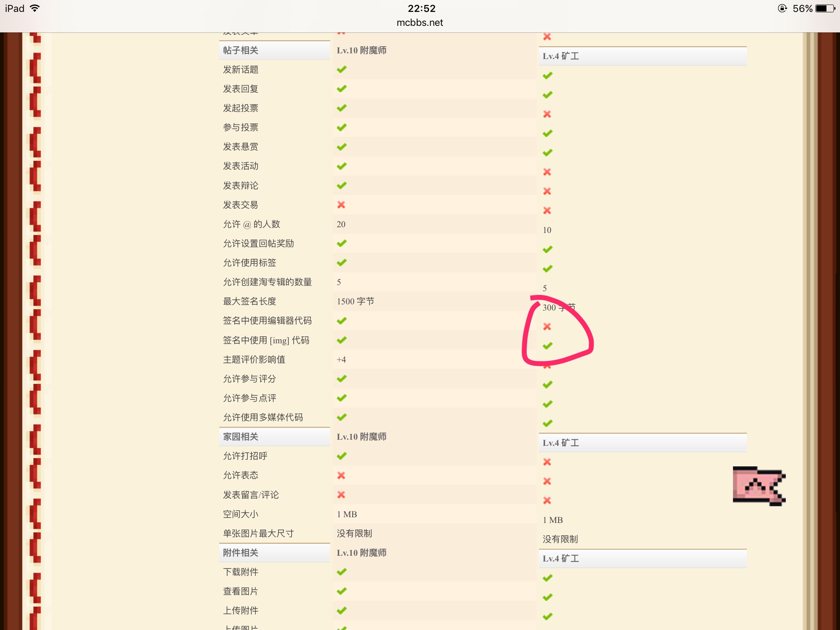This screenshot has height=630, width=840.
Task: Select the 帖子相关 section header
Action: (241, 50)
